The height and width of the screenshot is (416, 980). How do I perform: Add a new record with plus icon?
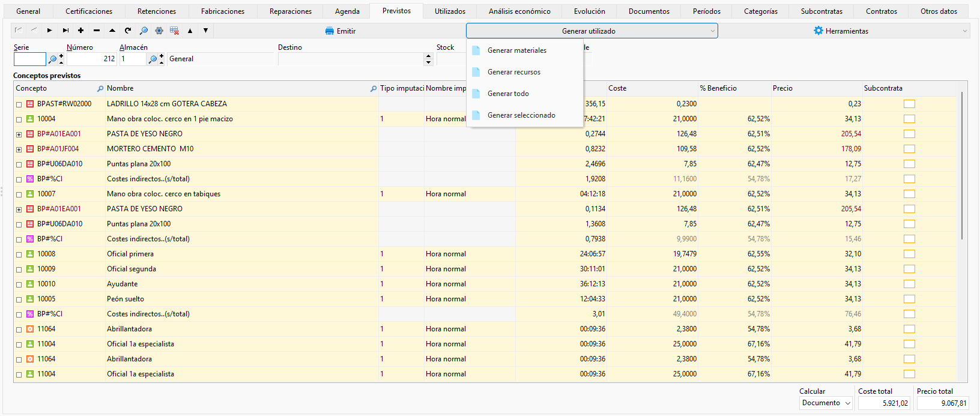pos(80,31)
